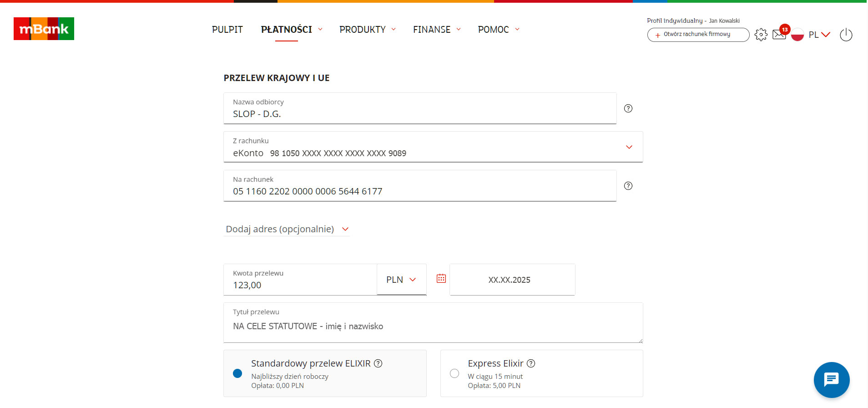Open messages envelope with 13 notifications
The width and height of the screenshot is (868, 408).
[779, 35]
